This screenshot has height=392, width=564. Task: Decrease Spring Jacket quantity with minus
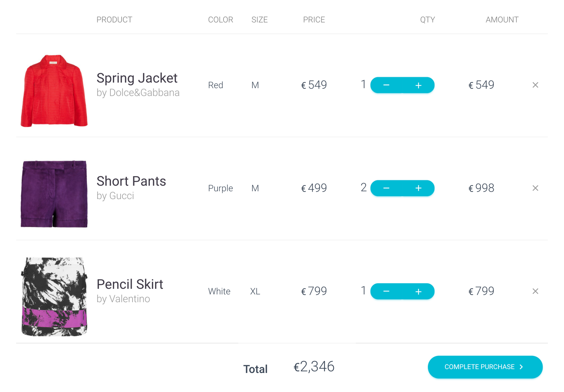pyautogui.click(x=386, y=85)
